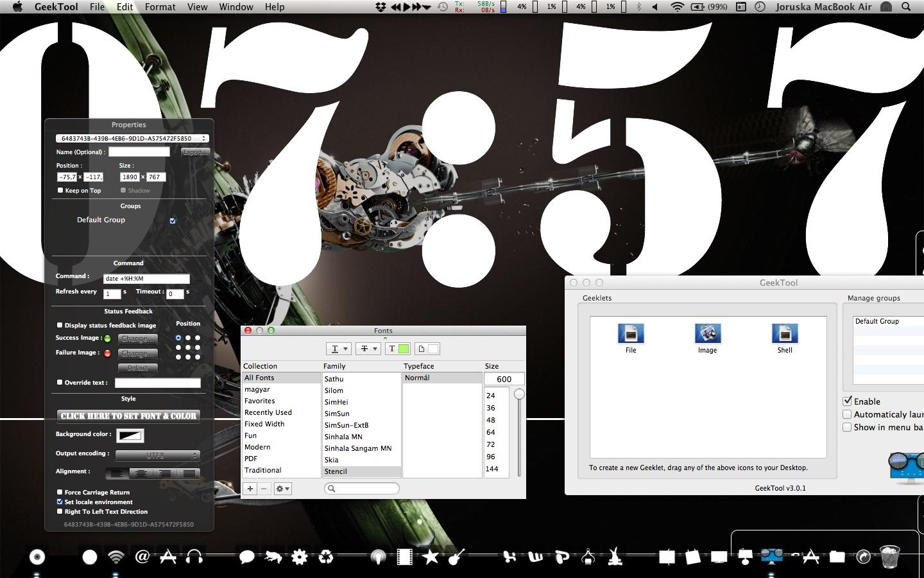Open the guitar icon in Dock

[x=456, y=557]
